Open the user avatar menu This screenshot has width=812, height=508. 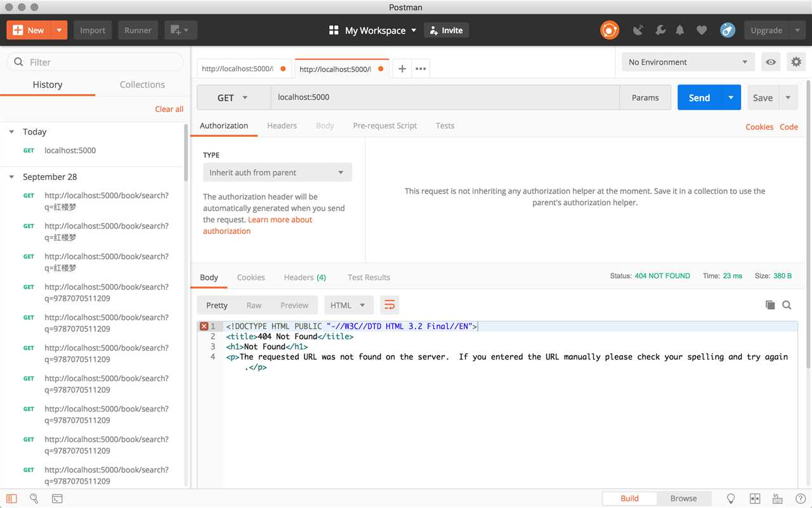coord(727,30)
